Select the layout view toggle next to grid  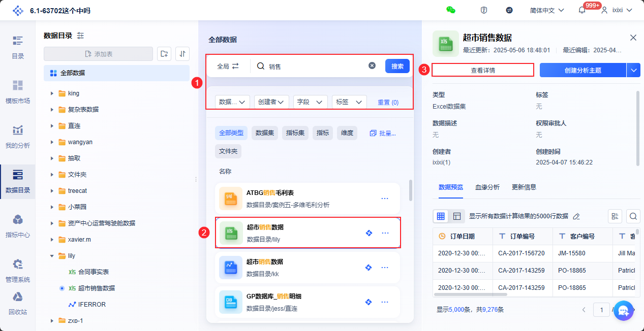click(x=457, y=216)
